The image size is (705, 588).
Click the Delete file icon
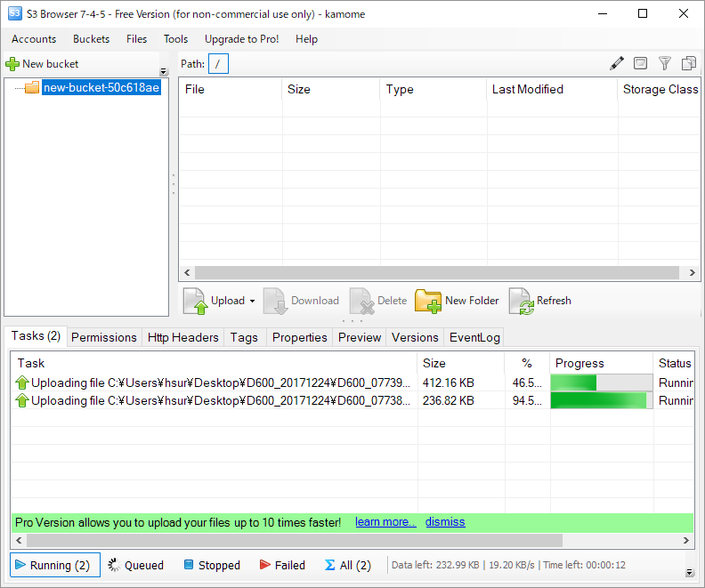(x=362, y=301)
